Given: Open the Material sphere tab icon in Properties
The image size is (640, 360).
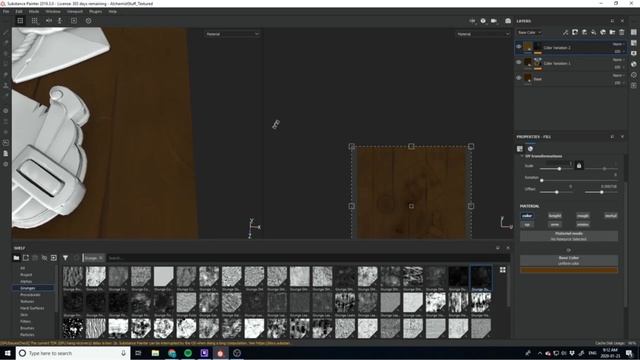Looking at the screenshot, I should [530, 149].
